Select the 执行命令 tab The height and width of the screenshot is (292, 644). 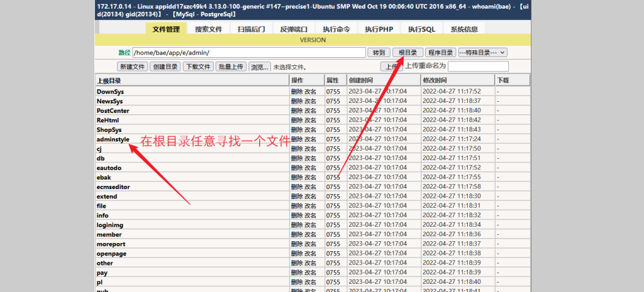336,29
